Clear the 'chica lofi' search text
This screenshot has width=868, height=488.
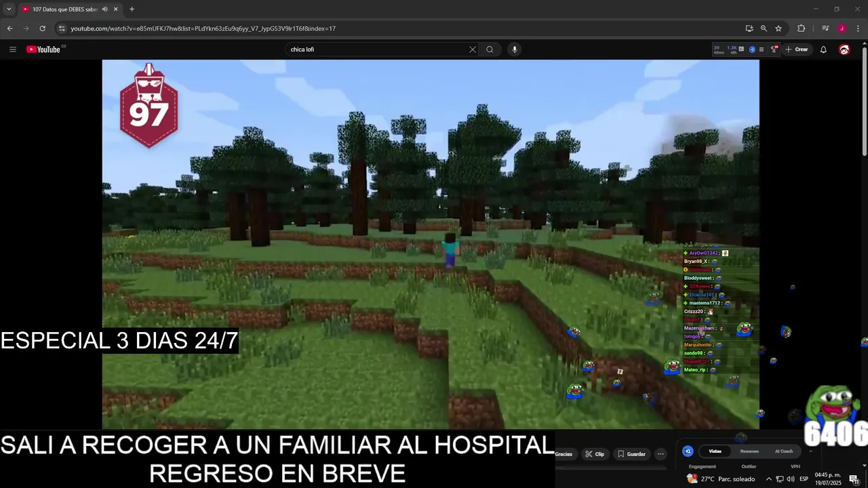[x=473, y=49]
